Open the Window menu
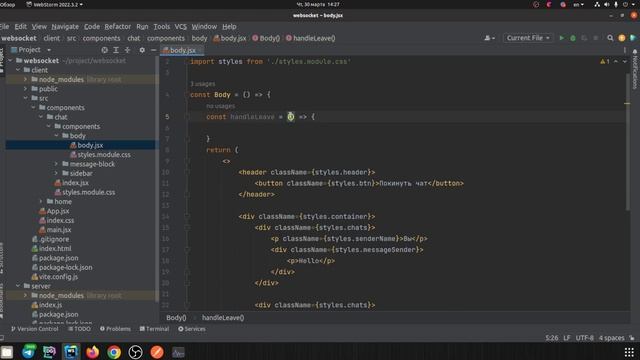Screen dimensions: 640x360 [204, 27]
